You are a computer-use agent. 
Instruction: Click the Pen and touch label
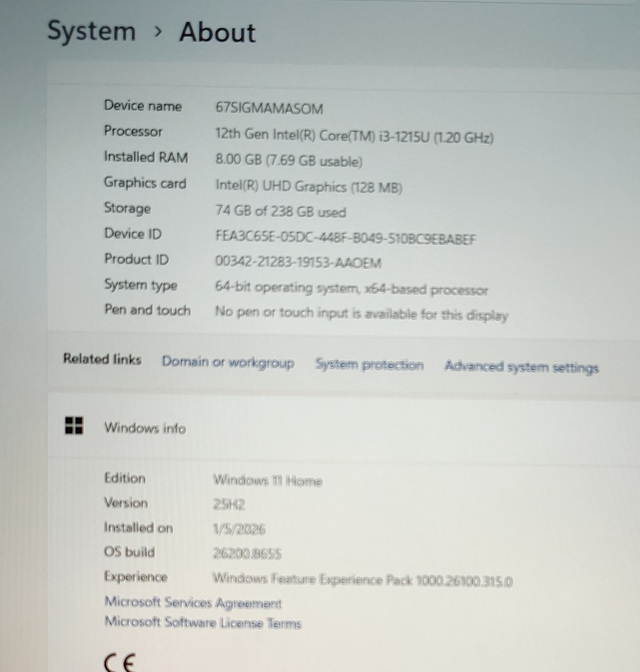147,310
